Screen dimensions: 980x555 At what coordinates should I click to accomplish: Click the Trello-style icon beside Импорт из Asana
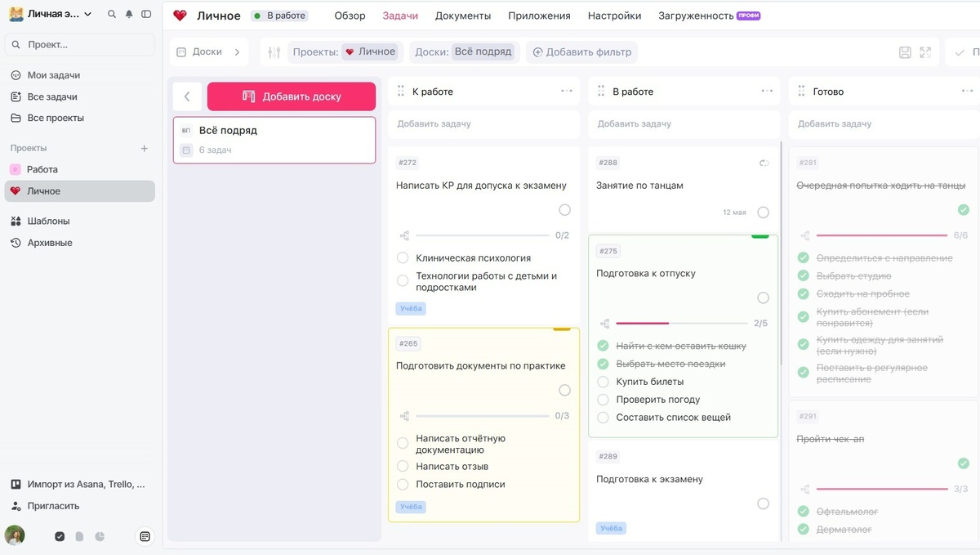coord(16,484)
